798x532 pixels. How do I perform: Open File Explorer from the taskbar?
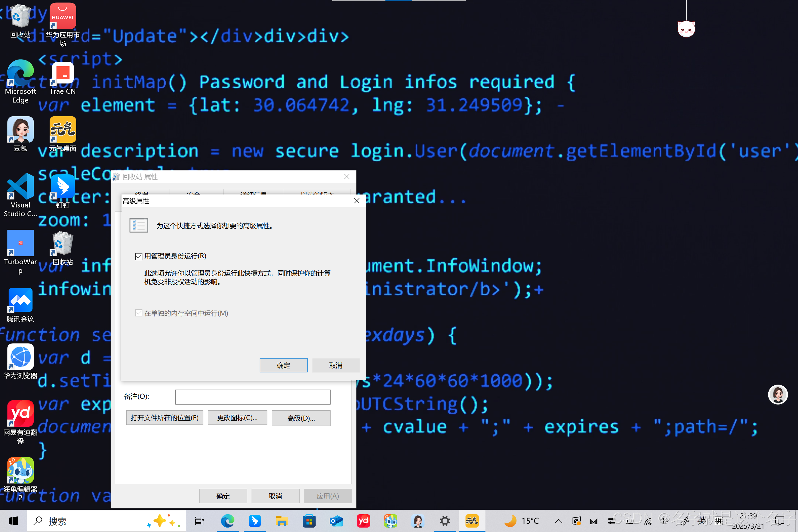point(282,521)
